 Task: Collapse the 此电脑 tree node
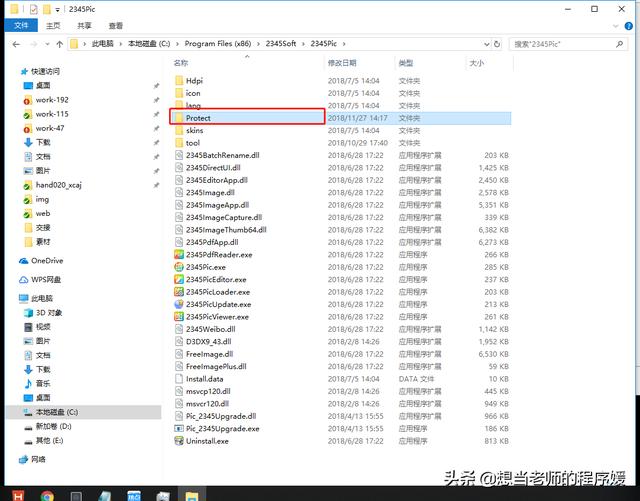(x=10, y=298)
